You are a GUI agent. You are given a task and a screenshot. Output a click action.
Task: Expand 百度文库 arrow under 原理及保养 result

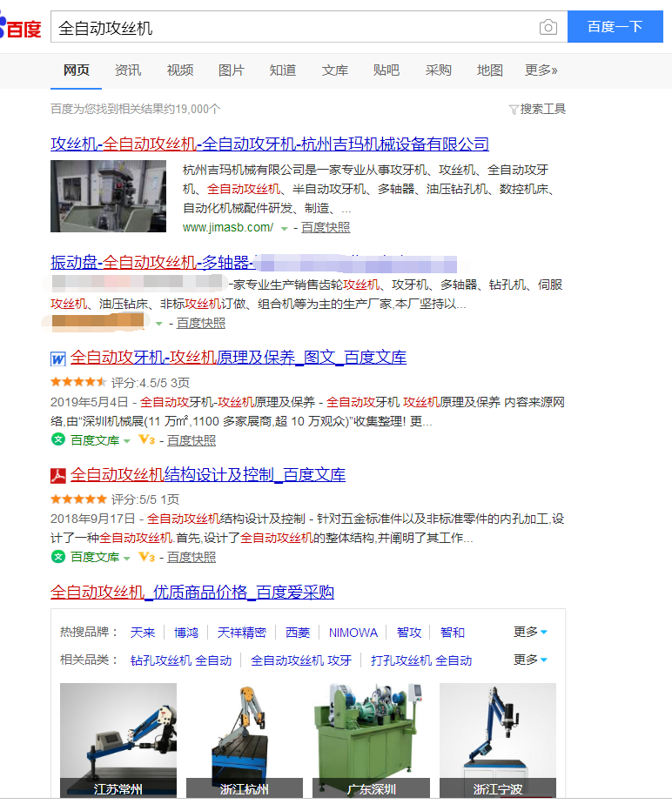click(127, 441)
